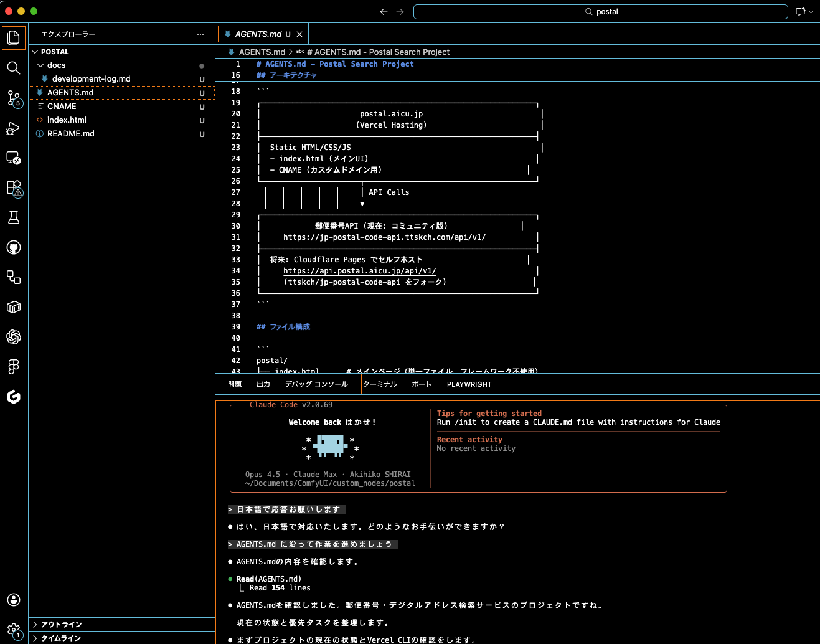Select the ChatGPT extension icon
The height and width of the screenshot is (644, 820).
click(14, 337)
